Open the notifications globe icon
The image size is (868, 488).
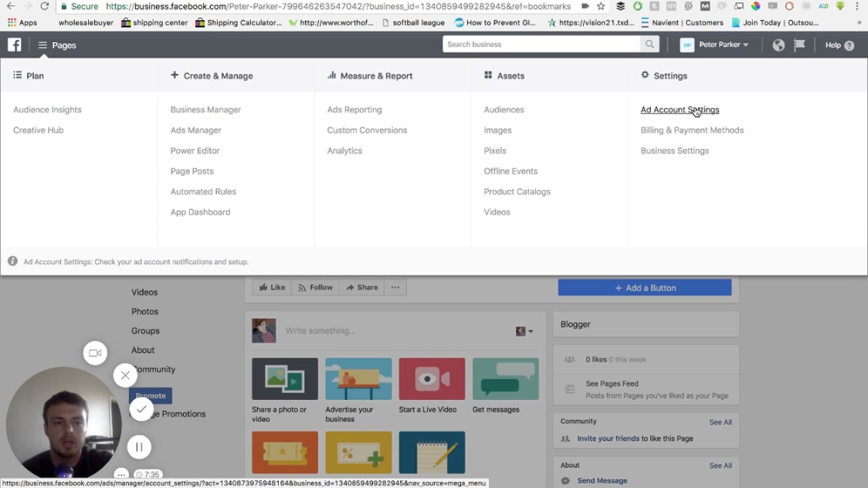coord(778,45)
